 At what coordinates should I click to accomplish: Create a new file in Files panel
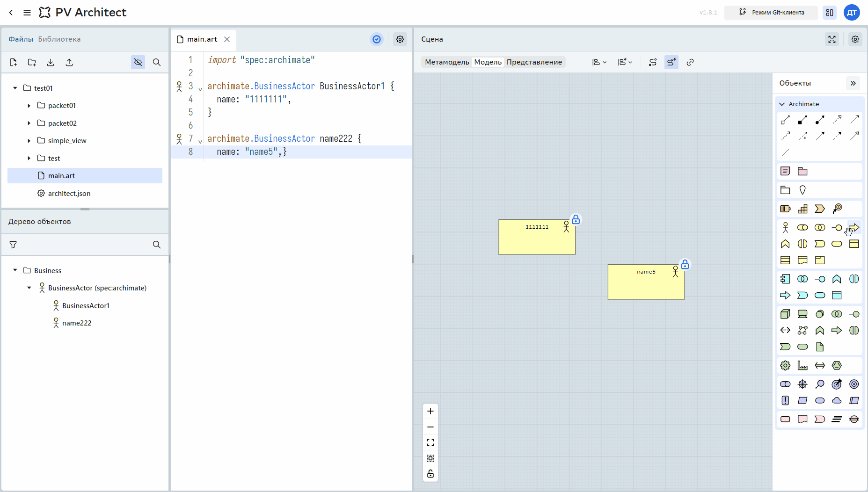pos(13,62)
